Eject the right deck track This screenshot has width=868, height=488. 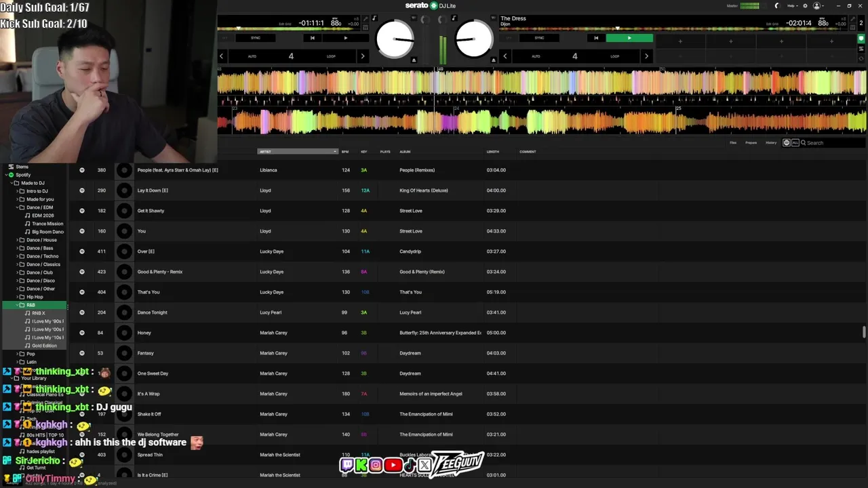coord(494,60)
